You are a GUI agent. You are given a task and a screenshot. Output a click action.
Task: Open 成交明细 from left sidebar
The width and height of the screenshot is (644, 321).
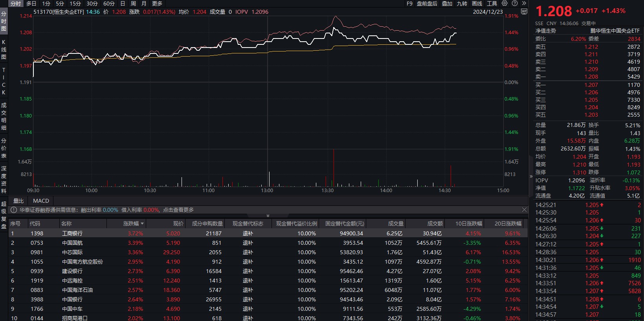click(4, 116)
